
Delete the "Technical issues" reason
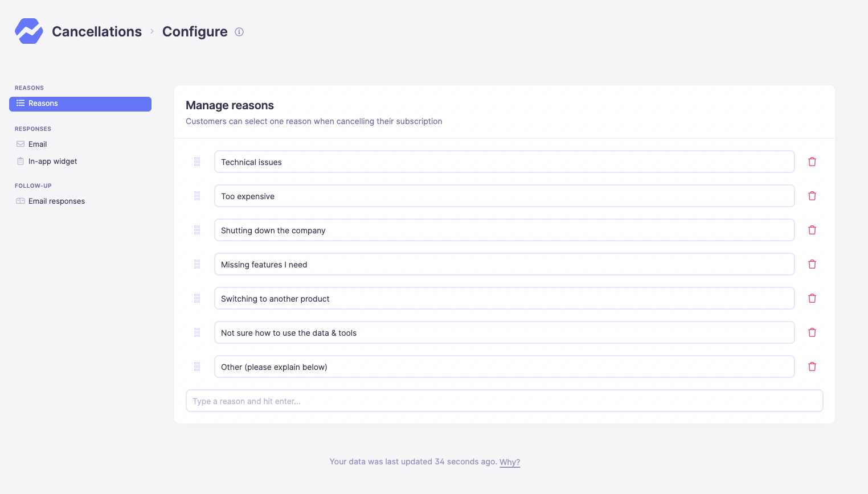point(812,162)
